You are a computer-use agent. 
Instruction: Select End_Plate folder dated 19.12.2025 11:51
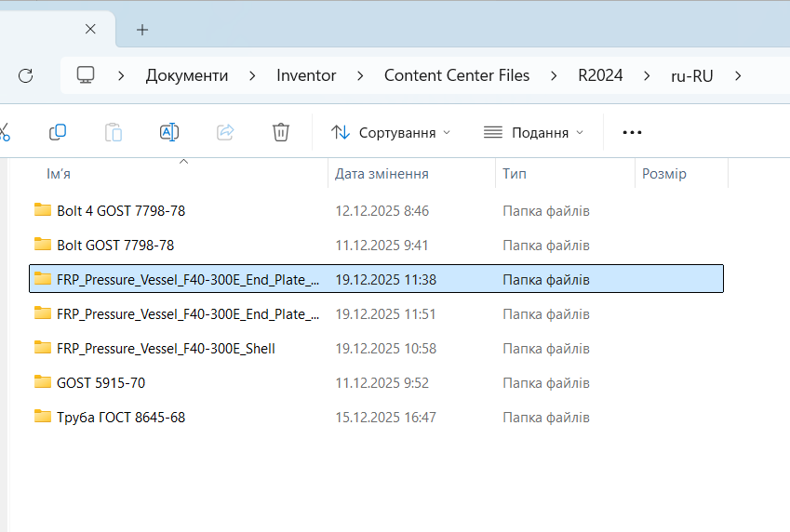pos(376,313)
